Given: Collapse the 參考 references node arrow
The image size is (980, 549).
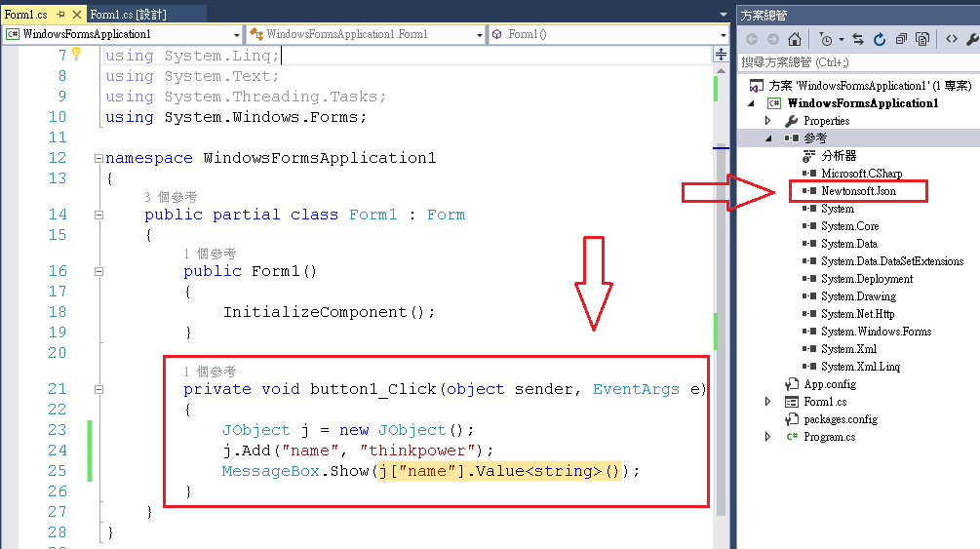Looking at the screenshot, I should [768, 138].
